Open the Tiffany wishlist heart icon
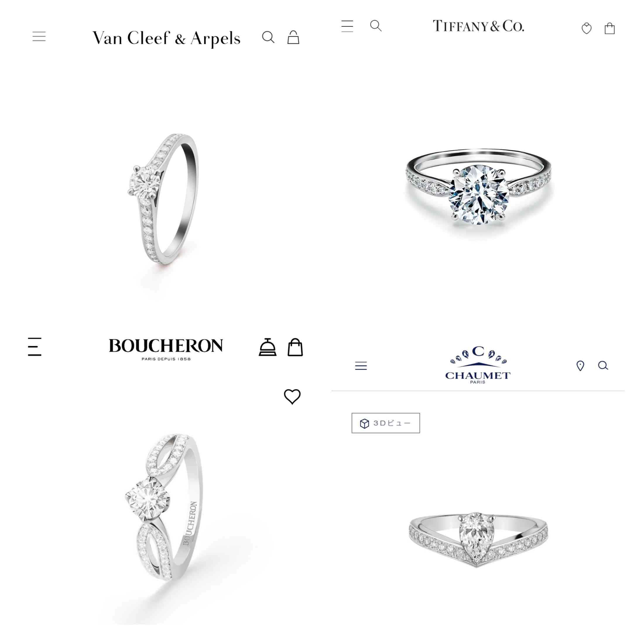 (x=587, y=29)
